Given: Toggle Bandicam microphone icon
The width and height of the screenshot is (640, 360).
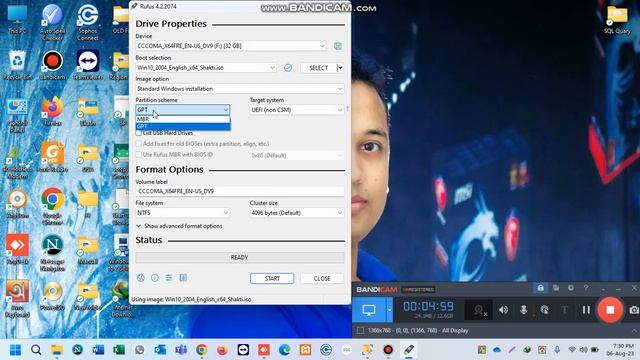Looking at the screenshot, I should 524,310.
